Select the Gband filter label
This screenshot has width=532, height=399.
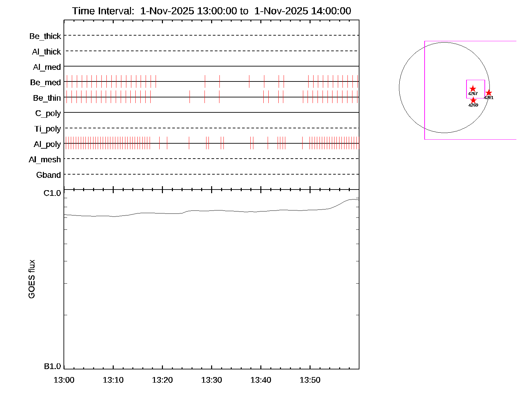[49, 175]
